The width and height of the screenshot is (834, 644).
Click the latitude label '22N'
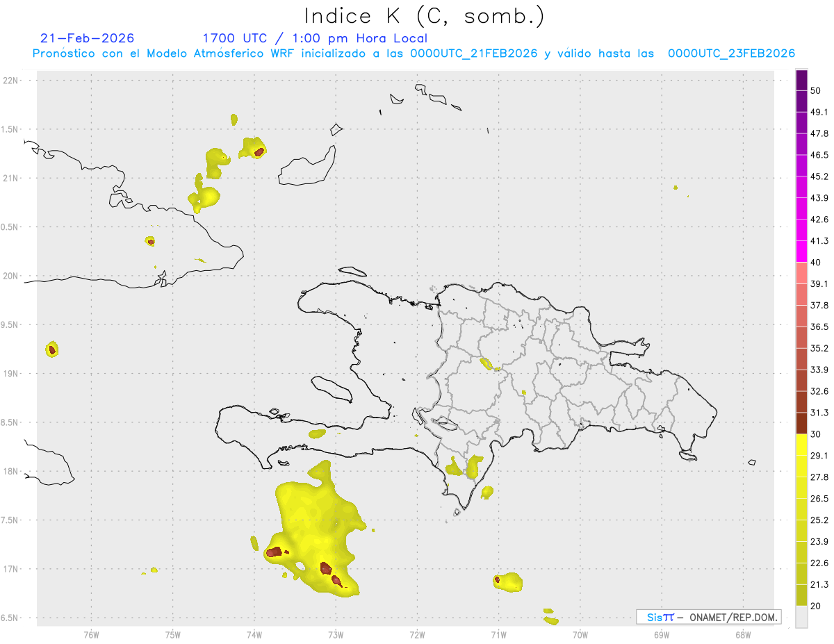point(10,81)
